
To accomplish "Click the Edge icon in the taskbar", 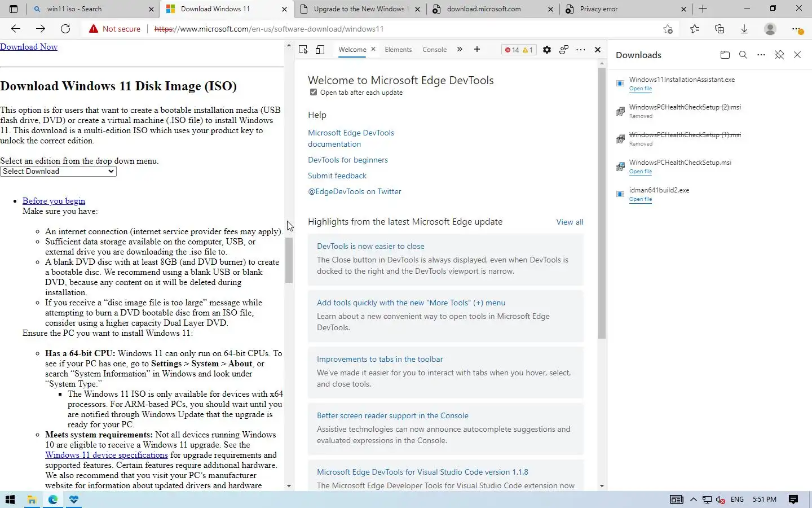I will tap(53, 500).
